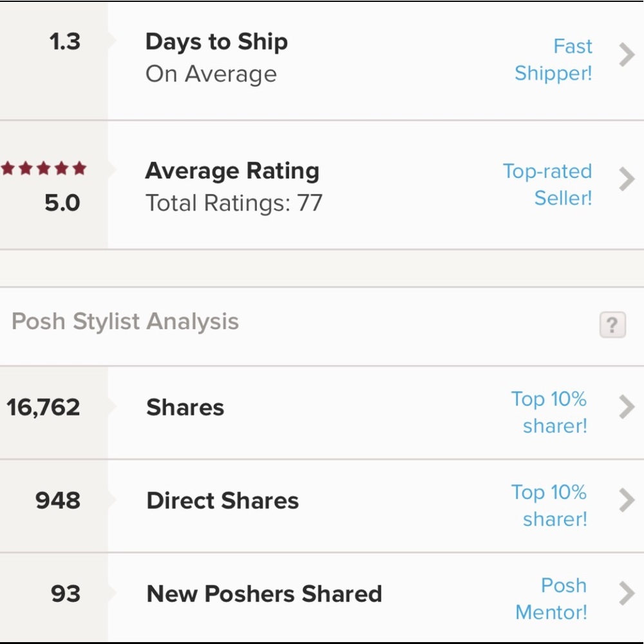This screenshot has height=644, width=644.
Task: Click the Posh Mentor! link
Action: click(553, 598)
